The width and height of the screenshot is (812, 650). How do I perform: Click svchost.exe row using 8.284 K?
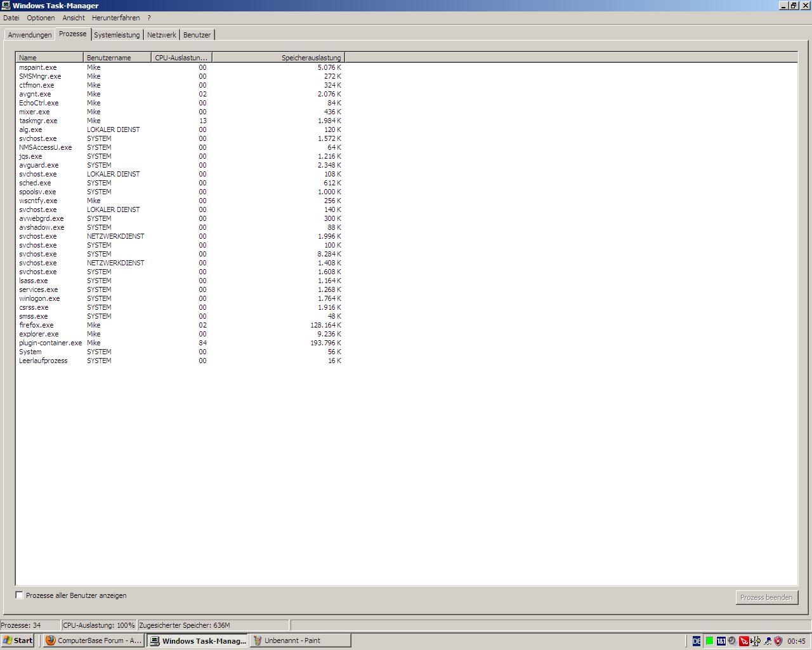(180, 254)
